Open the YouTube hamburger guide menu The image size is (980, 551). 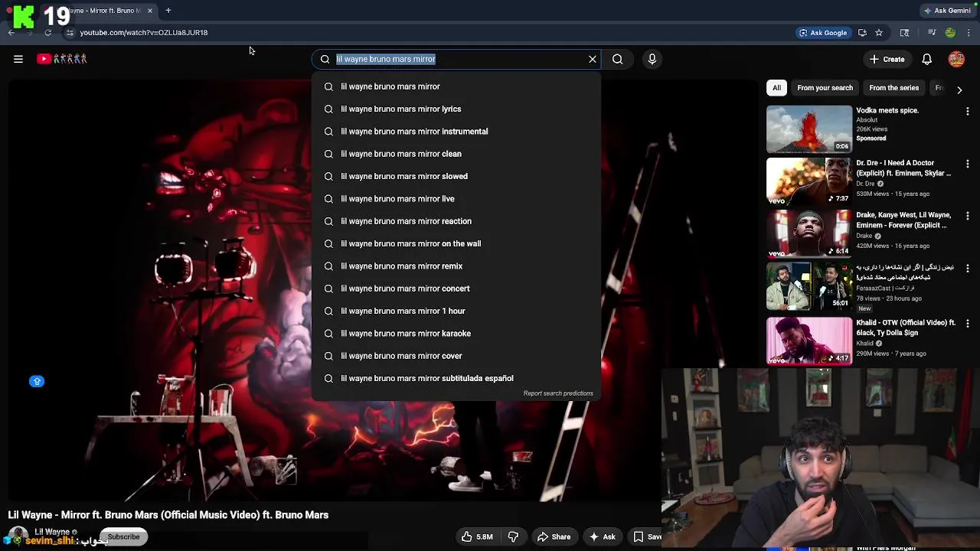click(x=18, y=59)
